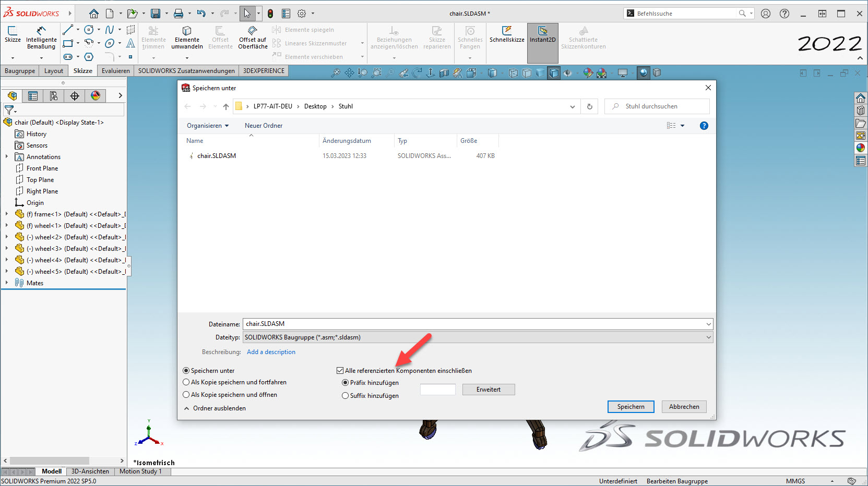Switch to the Motion Study 1 tab
The height and width of the screenshot is (486, 868).
pyautogui.click(x=141, y=471)
